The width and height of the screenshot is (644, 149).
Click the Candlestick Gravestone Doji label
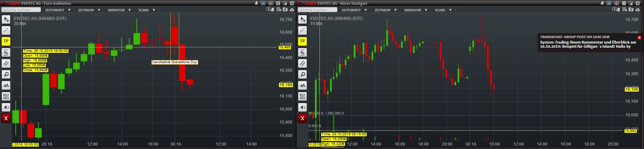click(175, 62)
